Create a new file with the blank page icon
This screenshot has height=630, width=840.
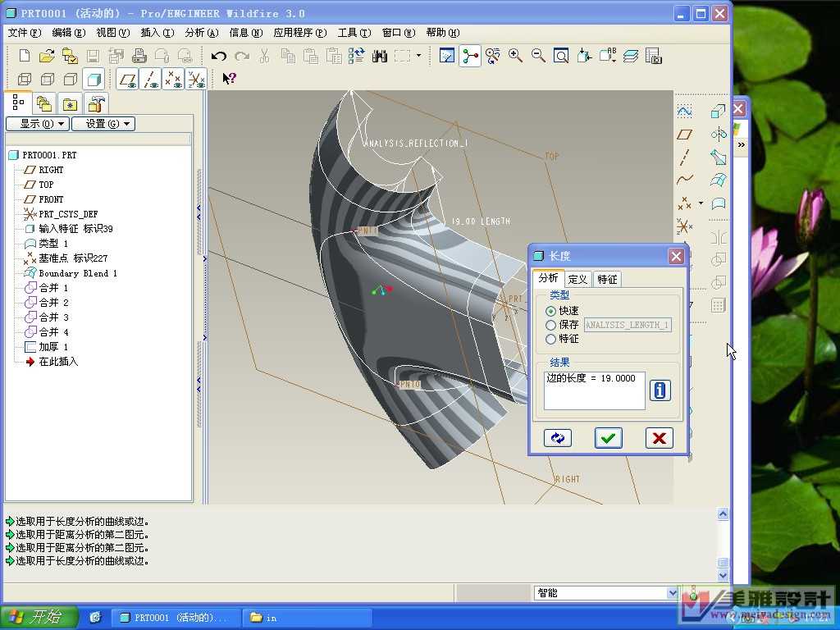25,56
